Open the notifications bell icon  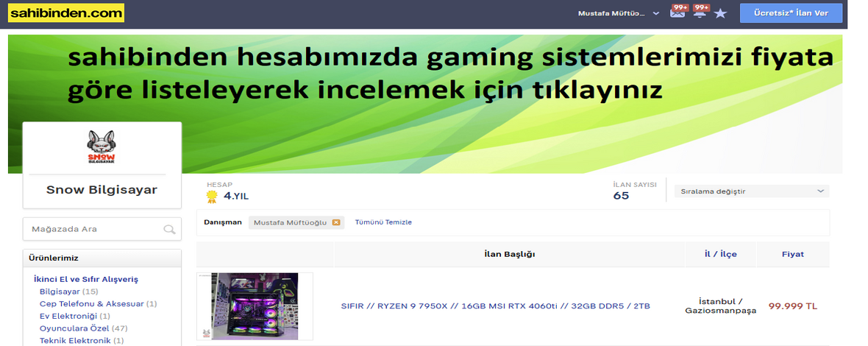[700, 13]
